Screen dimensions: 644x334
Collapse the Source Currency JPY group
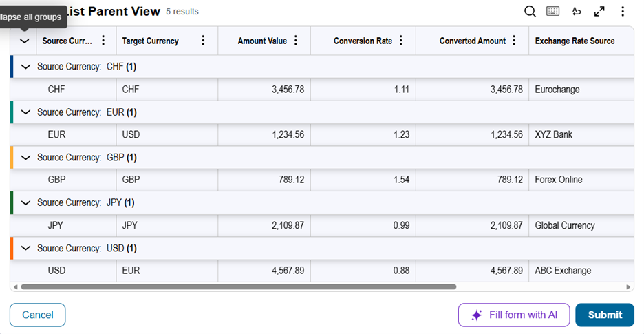tap(26, 203)
